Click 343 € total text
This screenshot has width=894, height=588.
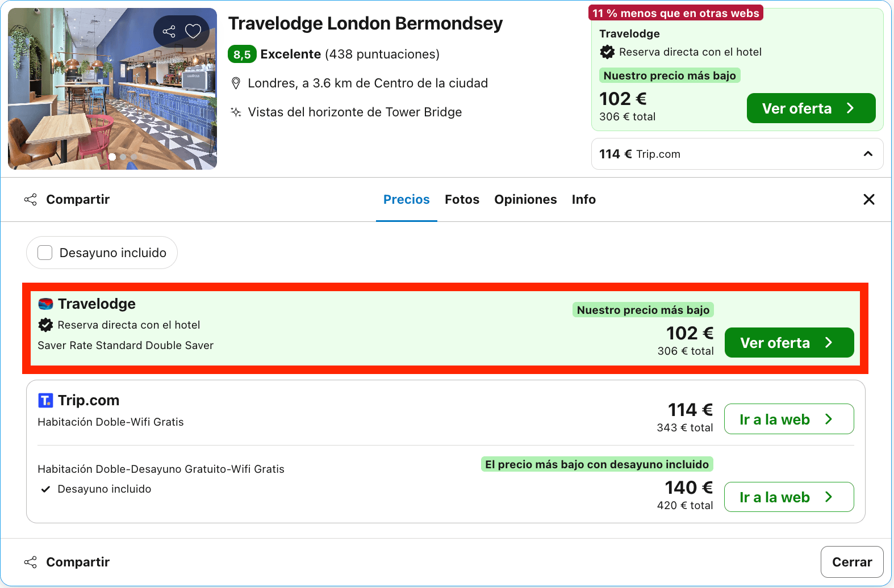point(685,428)
